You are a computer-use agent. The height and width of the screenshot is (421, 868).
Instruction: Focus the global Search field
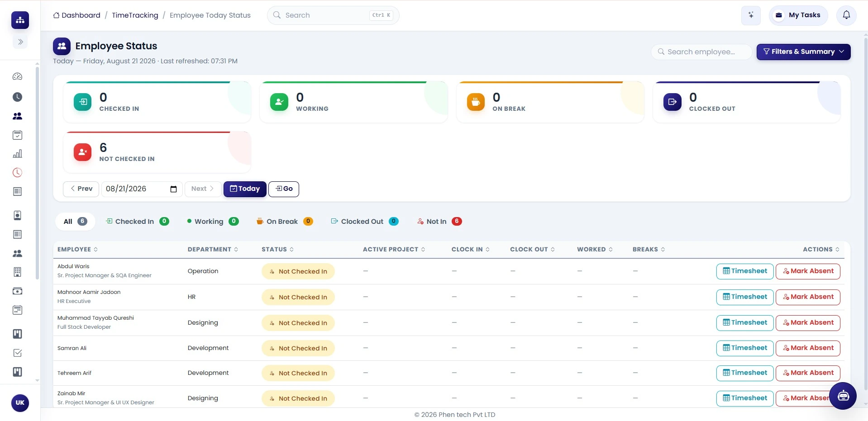tap(333, 15)
